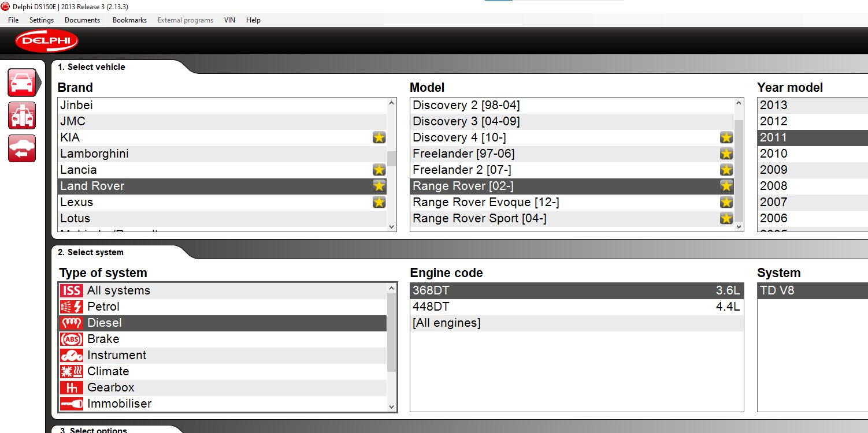Click the Model list scroll-up arrow
Viewport: 868px width, 433px height.
(739, 103)
